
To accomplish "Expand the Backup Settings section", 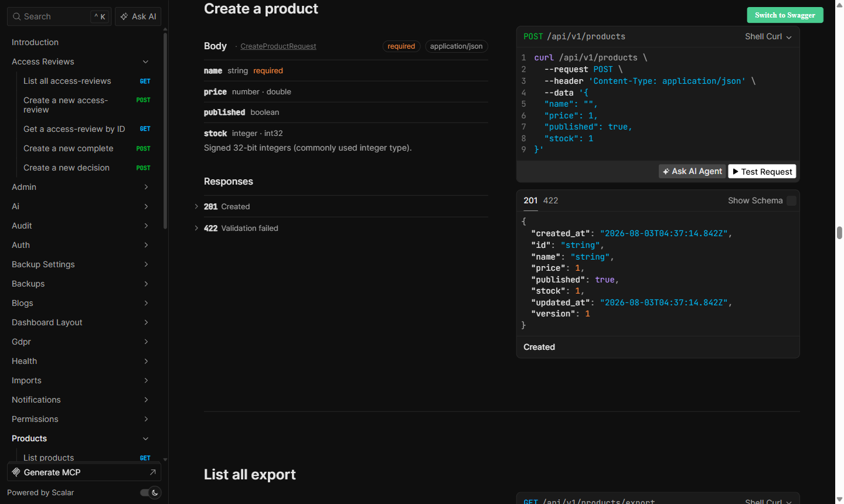I will [x=146, y=264].
